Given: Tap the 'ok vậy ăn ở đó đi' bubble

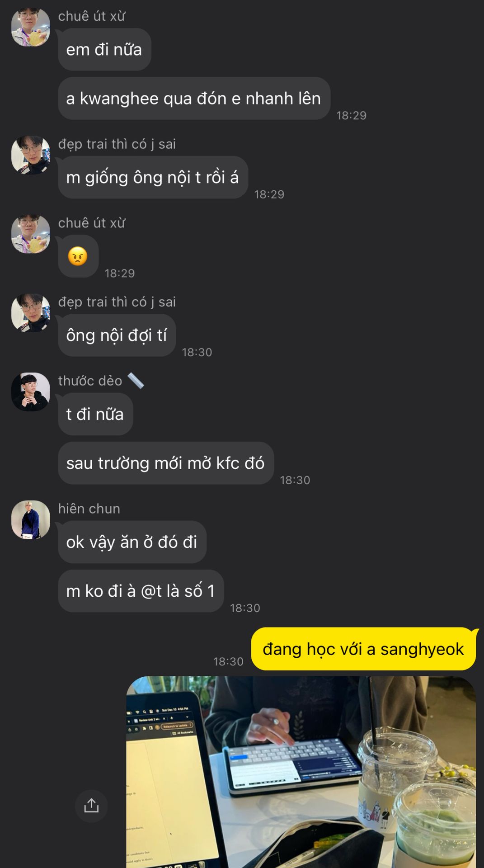Looking at the screenshot, I should pos(132,542).
